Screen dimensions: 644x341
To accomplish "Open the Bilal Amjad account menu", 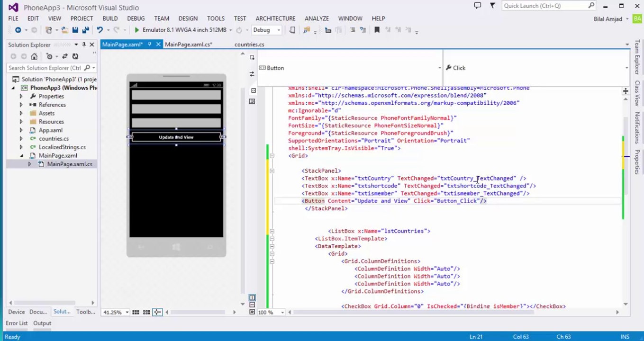I will [x=611, y=19].
